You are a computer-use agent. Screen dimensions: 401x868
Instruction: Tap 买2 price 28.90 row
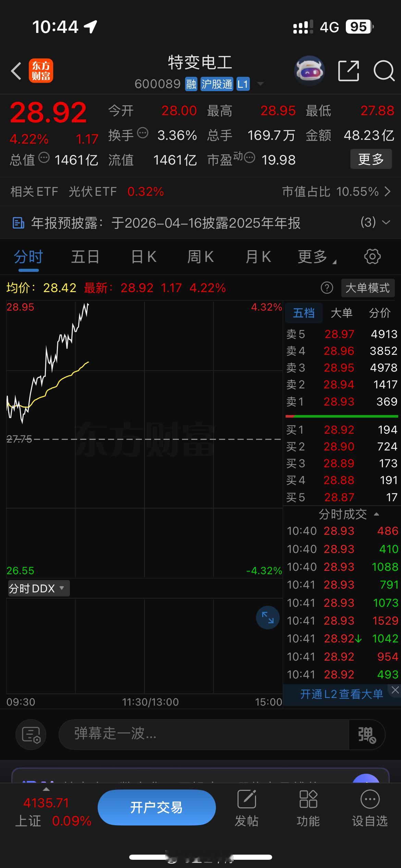click(342, 446)
